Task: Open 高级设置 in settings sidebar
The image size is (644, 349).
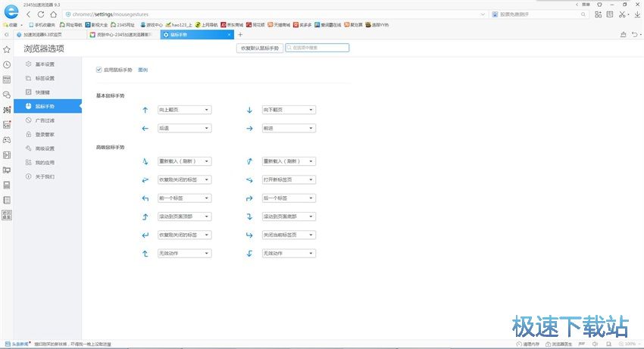Action: click(48, 148)
